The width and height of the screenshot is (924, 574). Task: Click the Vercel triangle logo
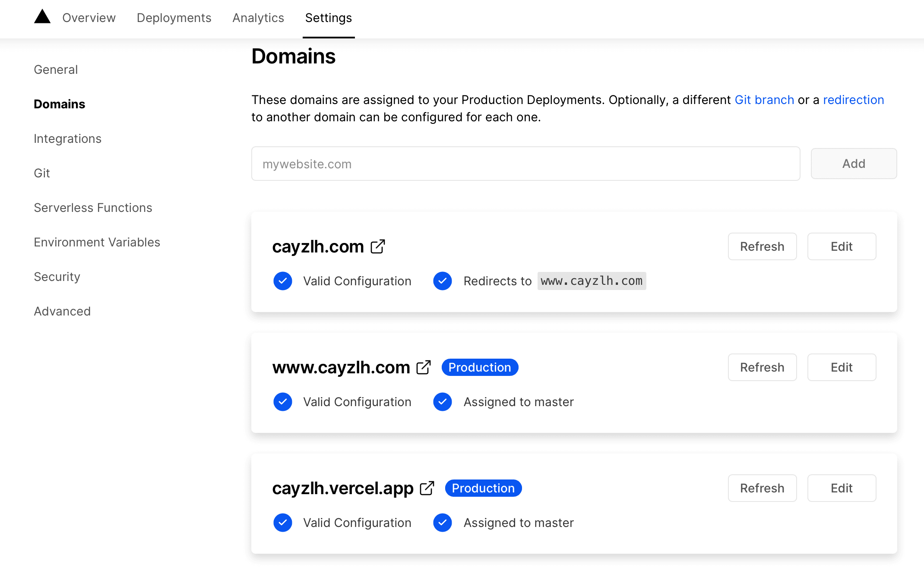pos(42,17)
